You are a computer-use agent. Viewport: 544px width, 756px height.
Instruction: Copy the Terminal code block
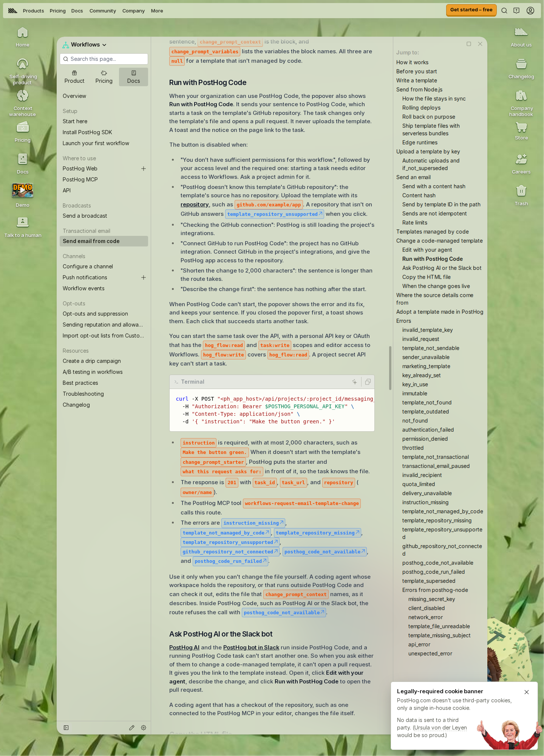coord(368,382)
